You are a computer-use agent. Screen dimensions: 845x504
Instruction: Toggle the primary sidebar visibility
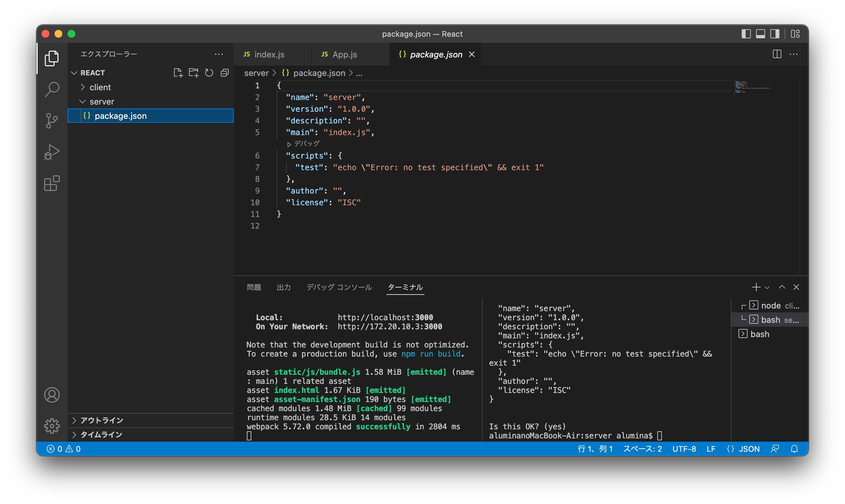coord(746,34)
